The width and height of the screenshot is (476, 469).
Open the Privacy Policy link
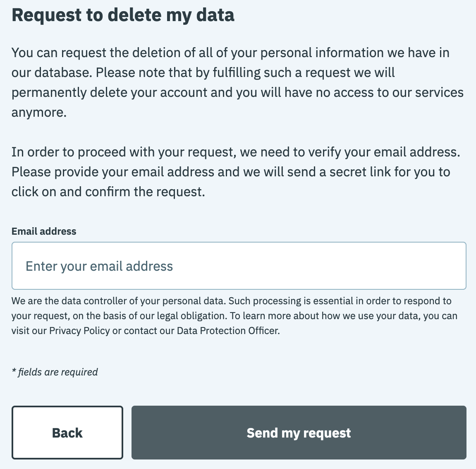pyautogui.click(x=79, y=331)
